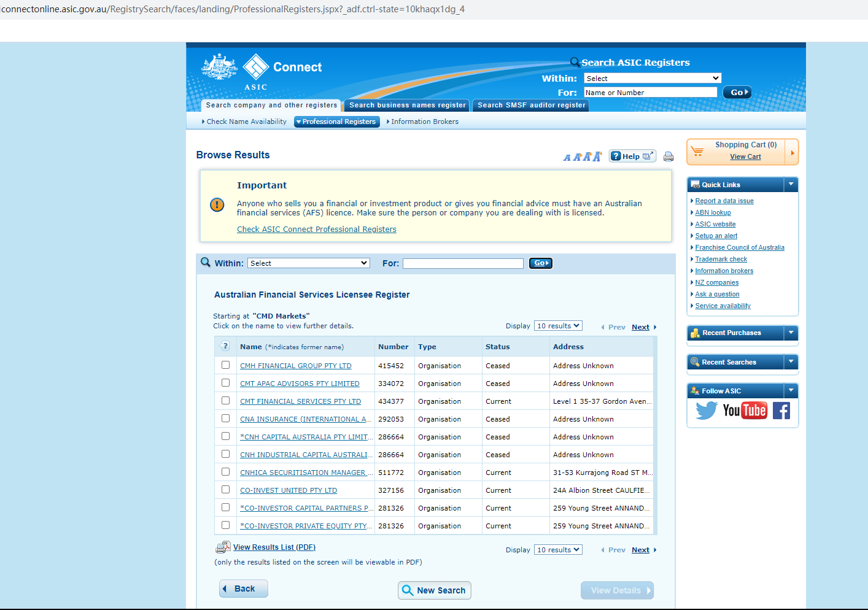Select the checkbox for *CO-INVESTOR CAPITAL PARTNERS
This screenshot has width=868, height=610.
click(225, 508)
